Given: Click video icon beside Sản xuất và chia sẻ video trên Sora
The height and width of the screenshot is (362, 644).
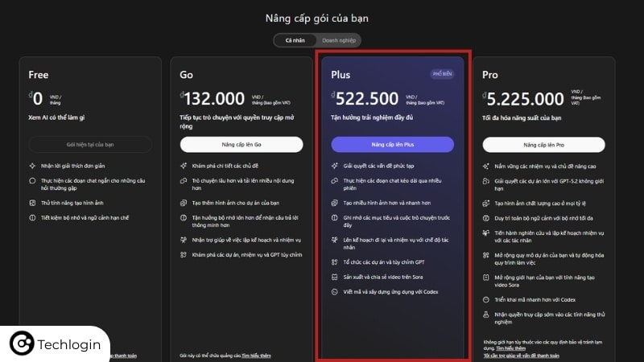Looking at the screenshot, I should tap(335, 277).
